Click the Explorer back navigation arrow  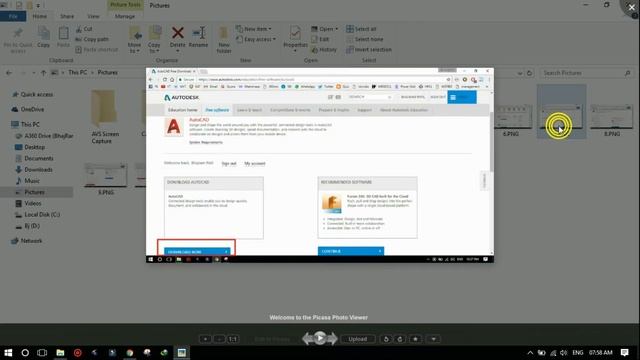(9, 73)
